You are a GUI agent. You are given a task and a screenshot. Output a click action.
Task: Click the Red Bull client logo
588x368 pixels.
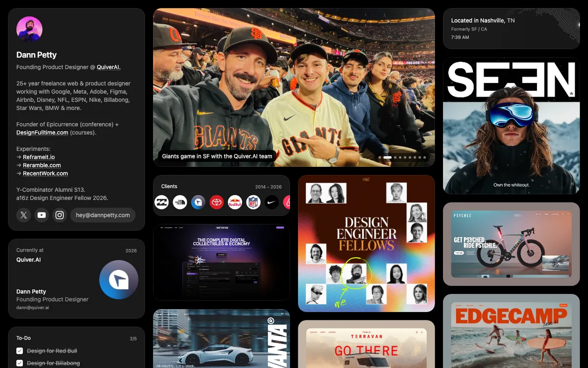(235, 202)
